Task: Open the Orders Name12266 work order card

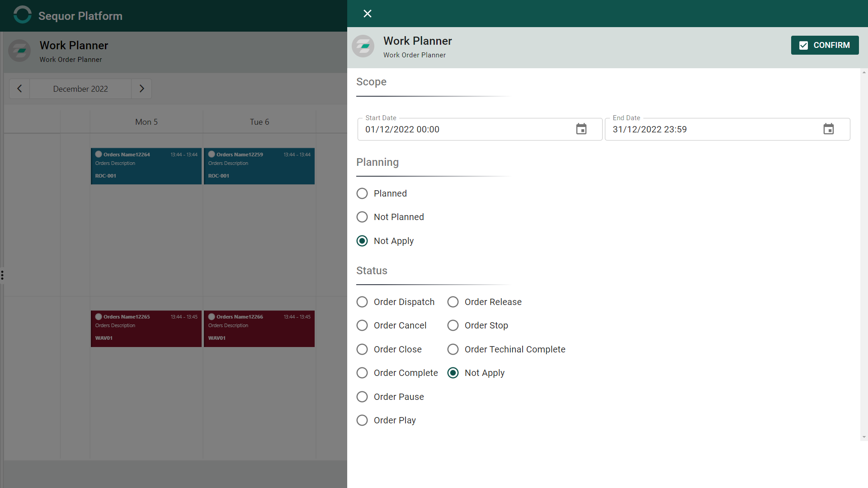Action: click(259, 328)
